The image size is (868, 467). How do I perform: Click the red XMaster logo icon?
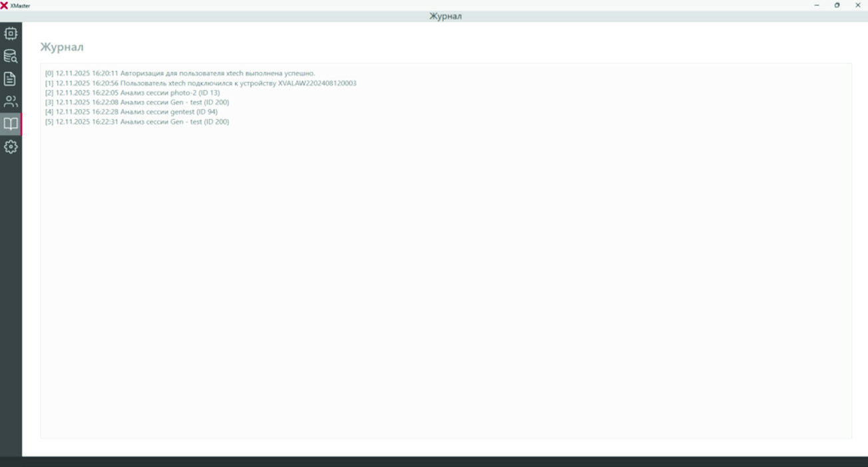tap(5, 5)
